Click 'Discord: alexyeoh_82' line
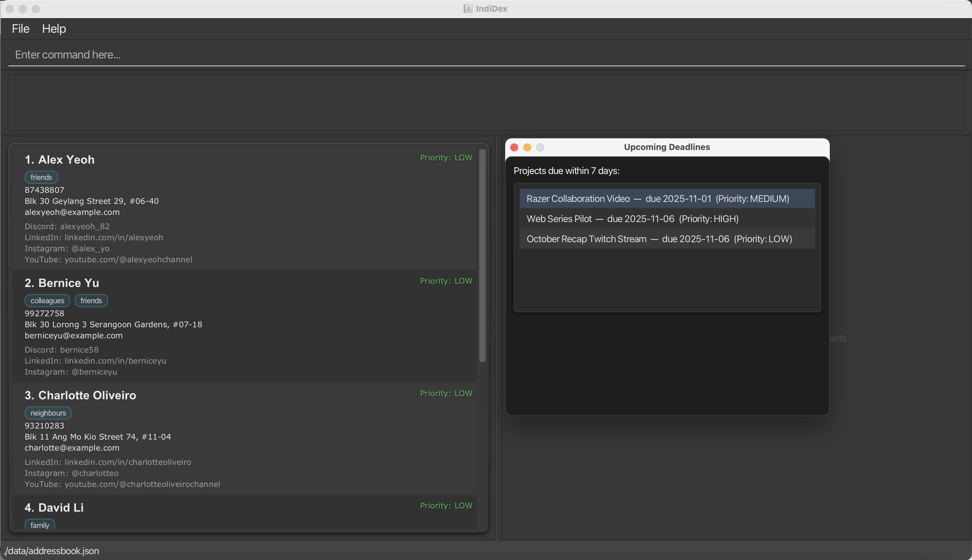This screenshot has width=972, height=560. coord(67,227)
